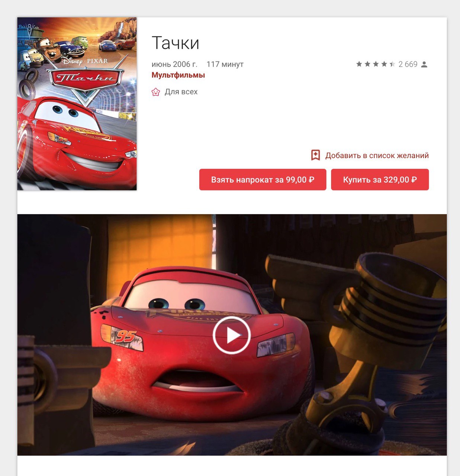Click the 2 669 ratings count
This screenshot has height=476, width=460.
(x=408, y=64)
